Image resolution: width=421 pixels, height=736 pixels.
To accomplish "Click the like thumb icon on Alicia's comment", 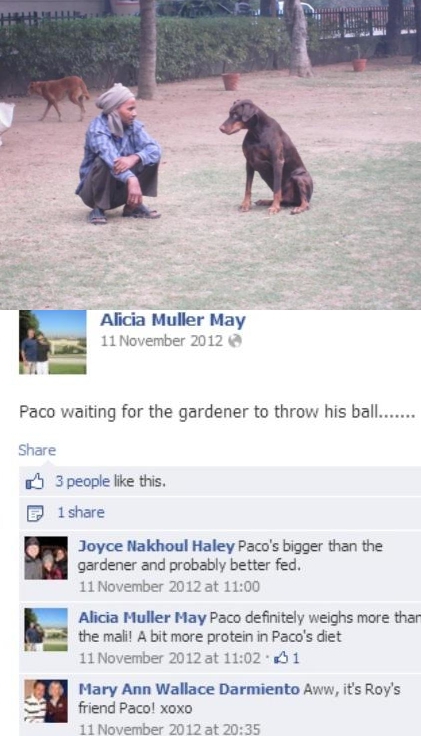I will tap(281, 658).
